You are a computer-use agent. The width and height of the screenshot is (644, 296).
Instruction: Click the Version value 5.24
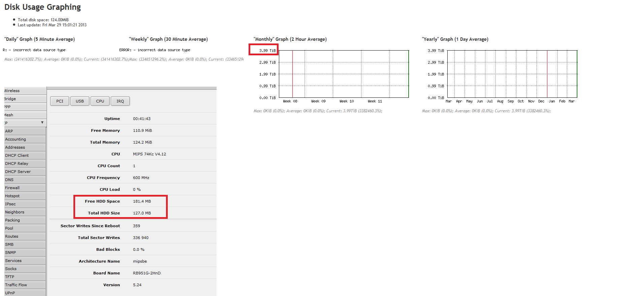[137, 285]
